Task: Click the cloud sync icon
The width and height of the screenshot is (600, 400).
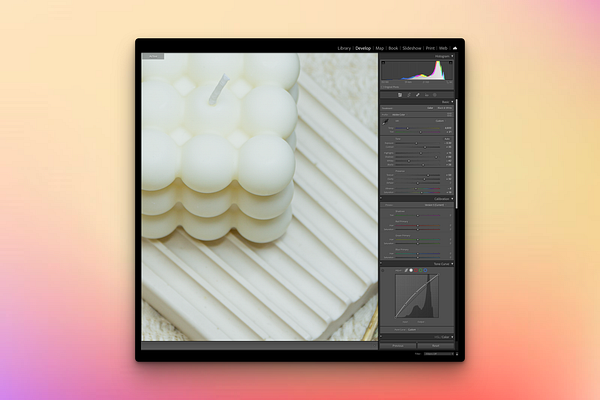Action: pos(455,48)
